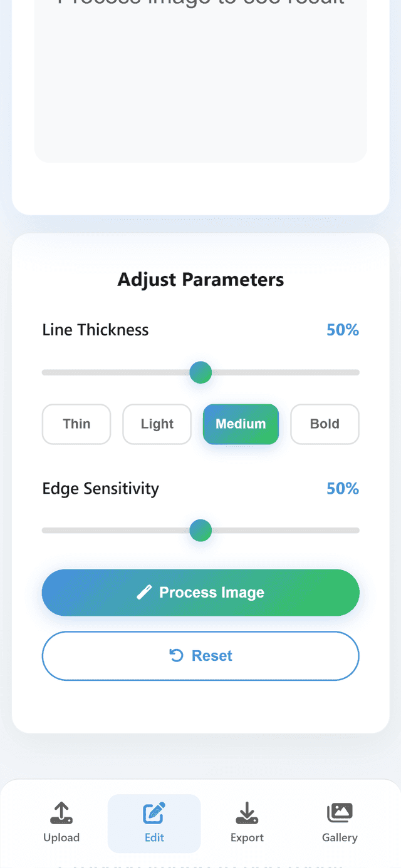Switch to the Edit tab
401x868 pixels.
pyautogui.click(x=154, y=823)
